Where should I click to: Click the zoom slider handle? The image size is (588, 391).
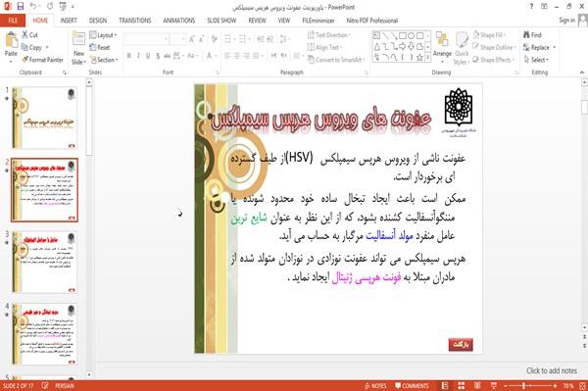(523, 386)
